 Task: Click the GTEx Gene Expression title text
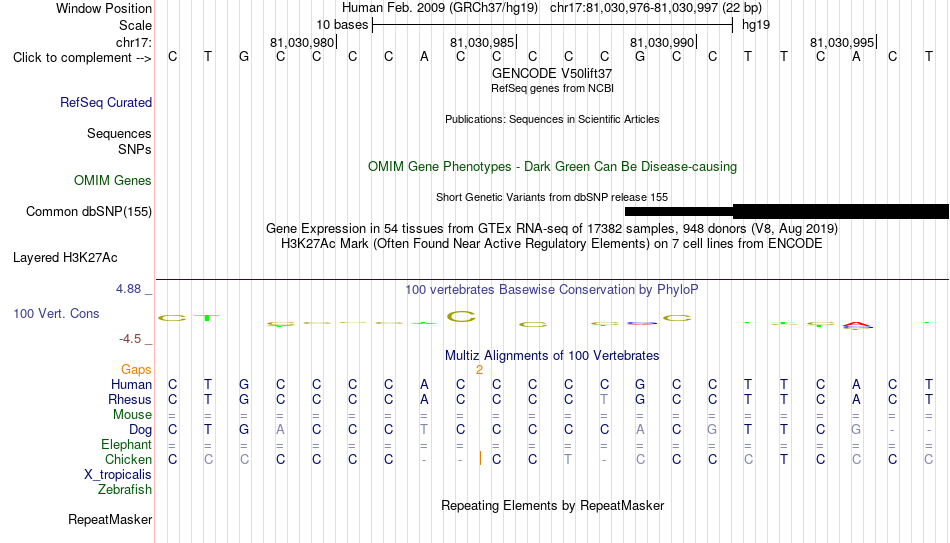tap(552, 228)
